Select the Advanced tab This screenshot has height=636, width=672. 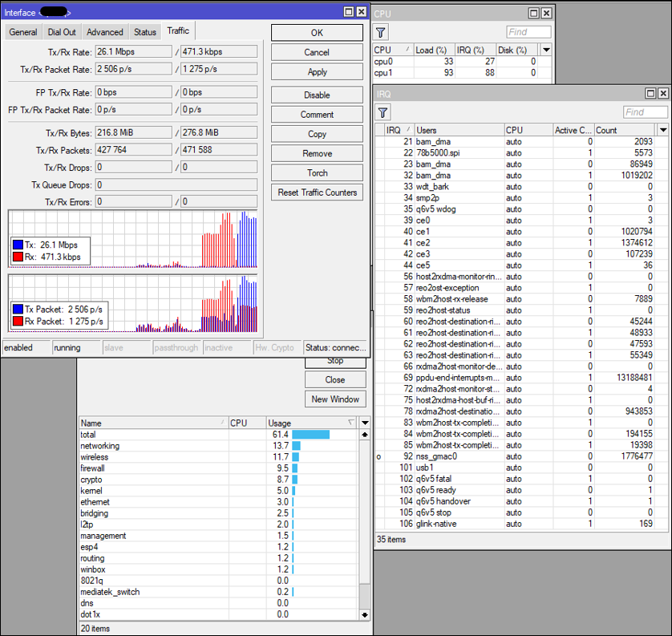105,32
